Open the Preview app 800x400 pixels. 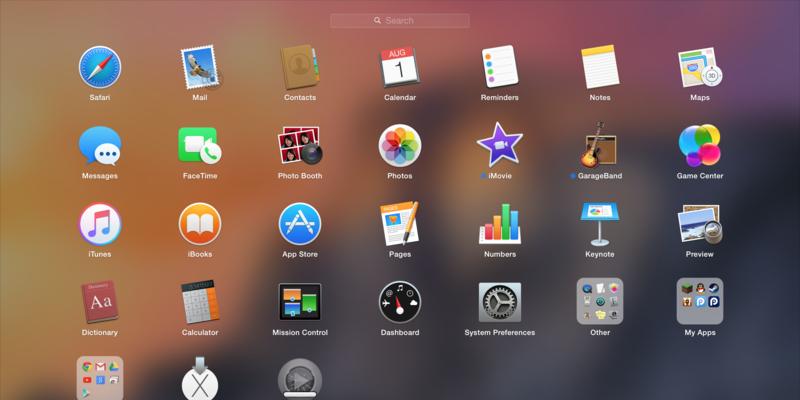[699, 224]
